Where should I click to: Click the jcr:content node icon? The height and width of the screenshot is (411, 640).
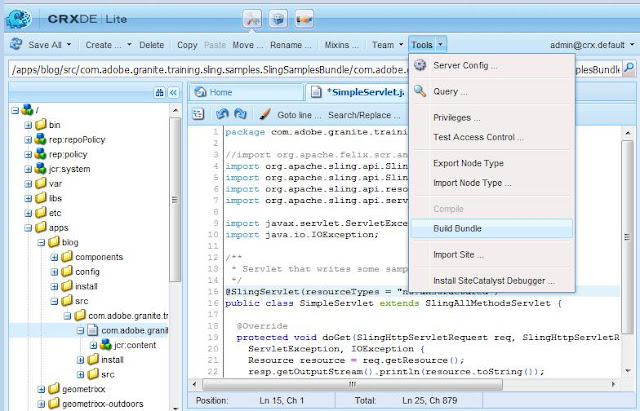click(x=106, y=344)
